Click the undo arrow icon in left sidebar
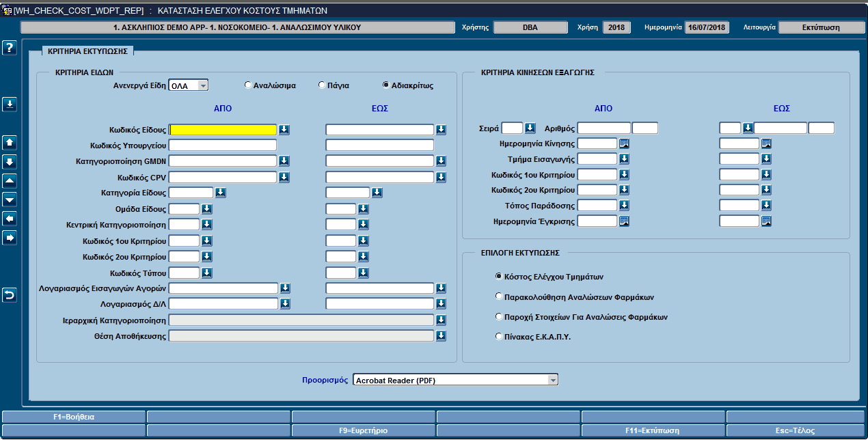The height and width of the screenshot is (440, 868). pos(10,294)
